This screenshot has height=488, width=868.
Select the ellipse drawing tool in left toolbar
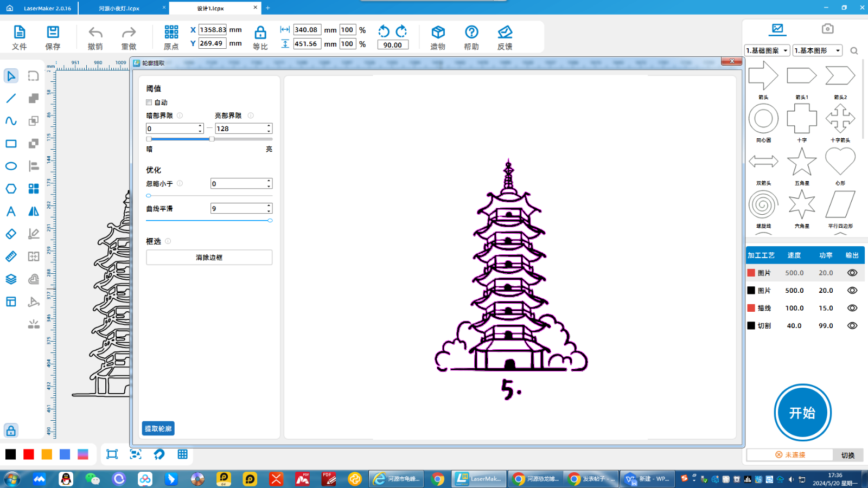(x=11, y=166)
